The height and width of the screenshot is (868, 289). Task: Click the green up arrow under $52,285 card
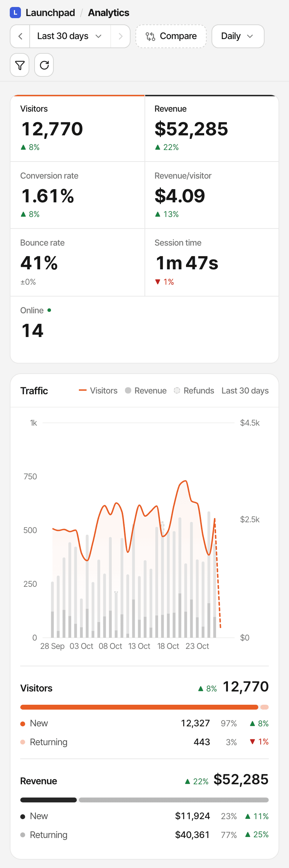(157, 147)
